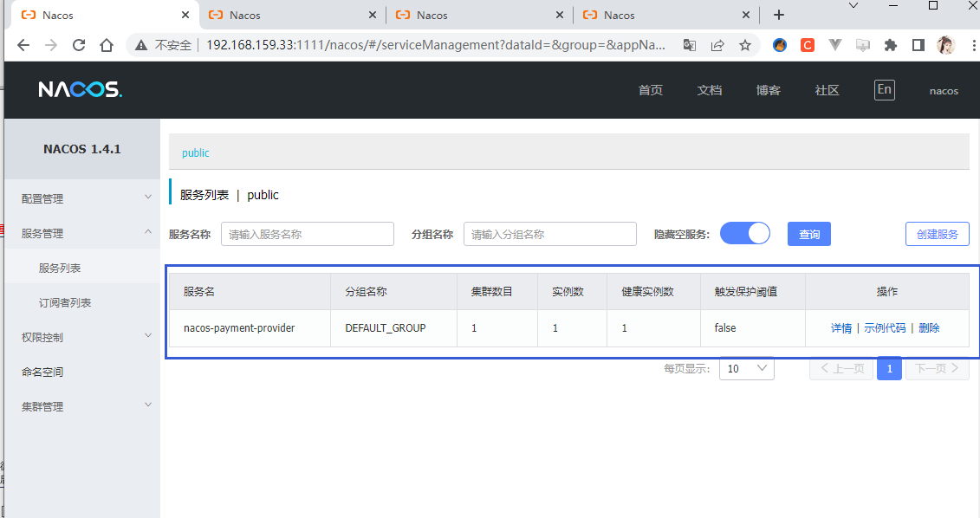Expand the 配置管理 menu

click(81, 198)
